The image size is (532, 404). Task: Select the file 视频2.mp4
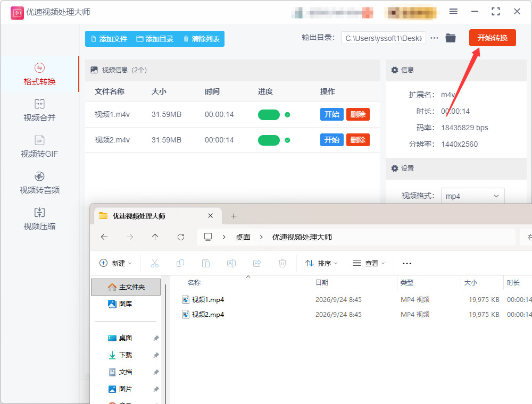coord(207,315)
